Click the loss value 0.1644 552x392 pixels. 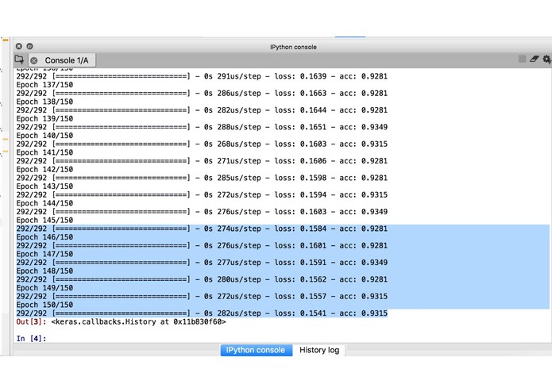click(x=313, y=110)
